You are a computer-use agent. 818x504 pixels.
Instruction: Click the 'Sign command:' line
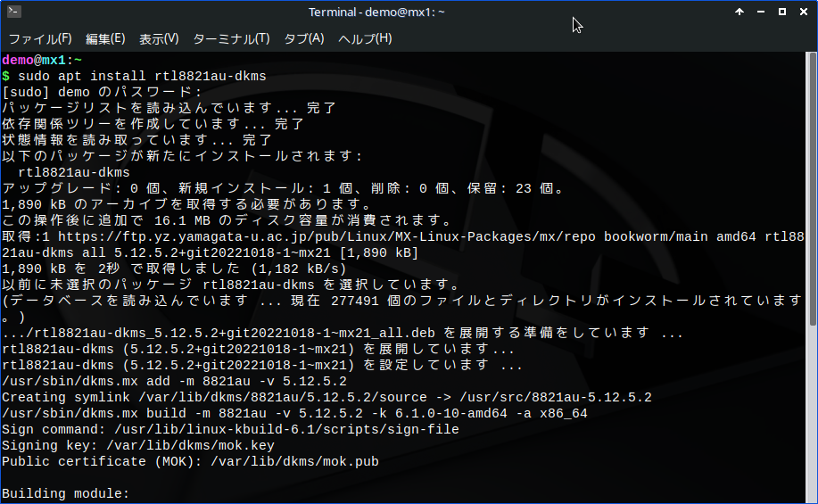coord(230,430)
